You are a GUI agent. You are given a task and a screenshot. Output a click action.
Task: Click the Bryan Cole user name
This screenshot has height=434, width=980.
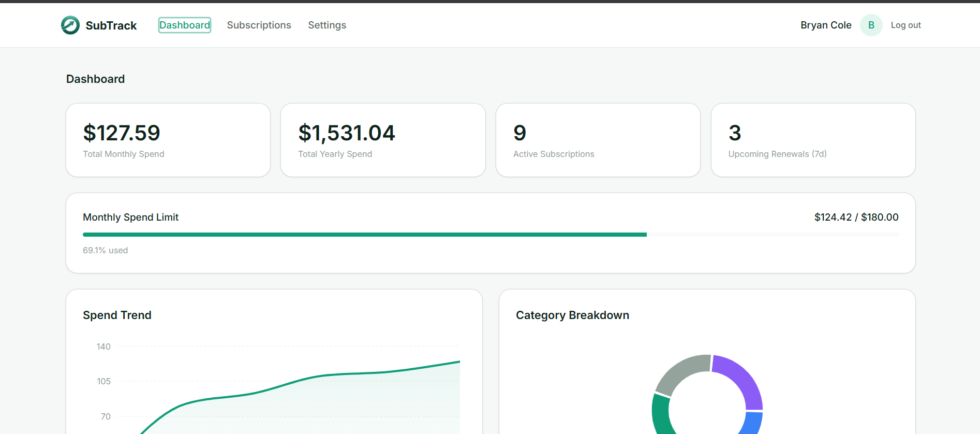click(x=826, y=25)
